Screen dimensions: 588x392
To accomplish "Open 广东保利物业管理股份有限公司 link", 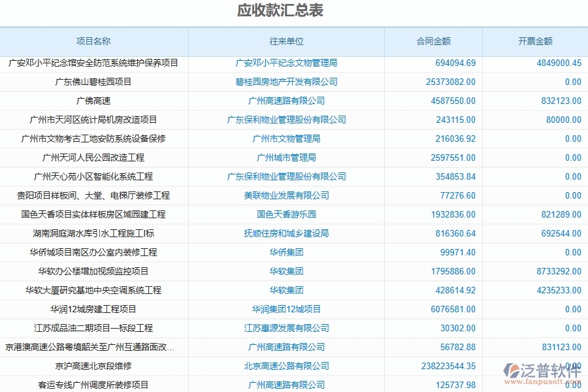I will click(286, 120).
